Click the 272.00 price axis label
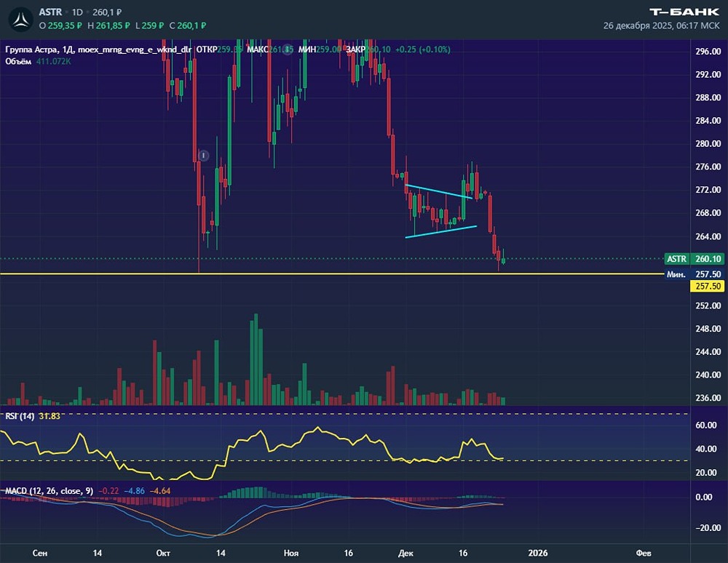 708,190
